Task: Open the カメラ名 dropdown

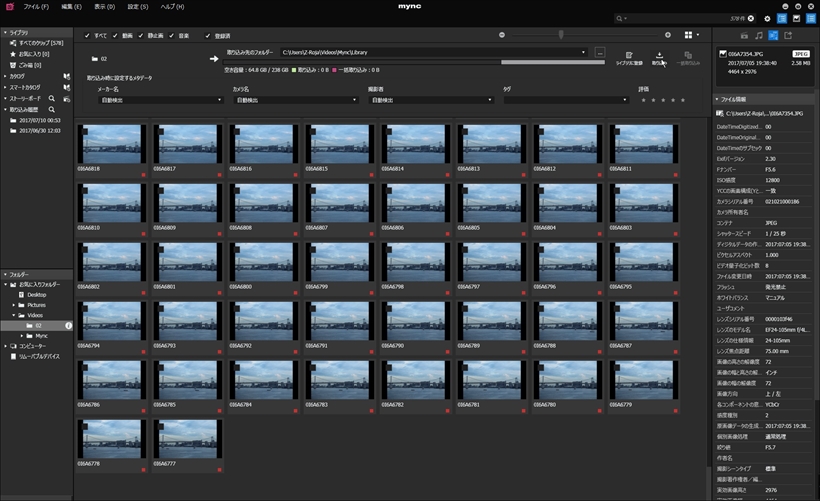Action: coord(296,100)
